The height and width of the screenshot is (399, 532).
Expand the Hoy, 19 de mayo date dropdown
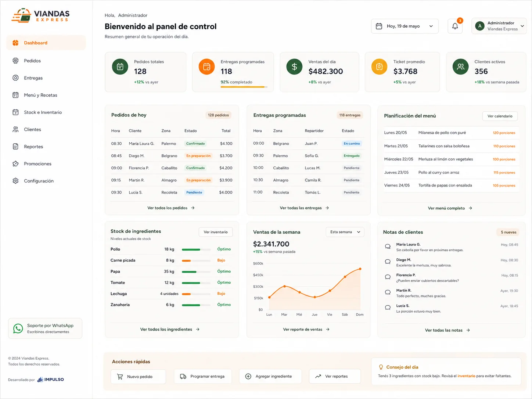pos(405,26)
